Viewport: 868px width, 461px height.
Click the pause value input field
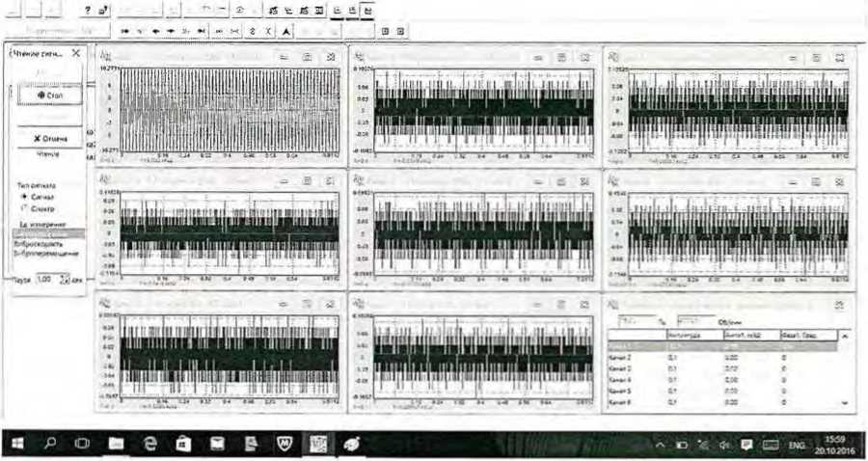(44, 281)
